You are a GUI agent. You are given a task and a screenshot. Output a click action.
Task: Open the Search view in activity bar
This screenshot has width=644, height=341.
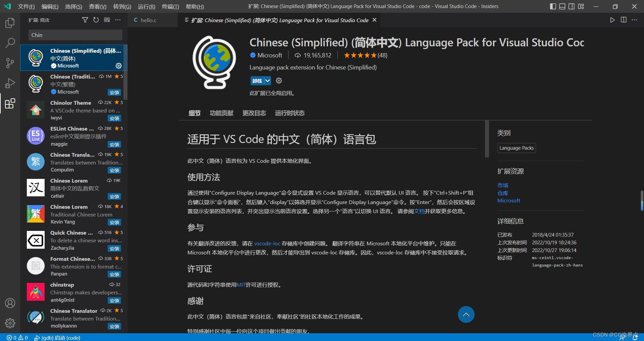coord(10,43)
